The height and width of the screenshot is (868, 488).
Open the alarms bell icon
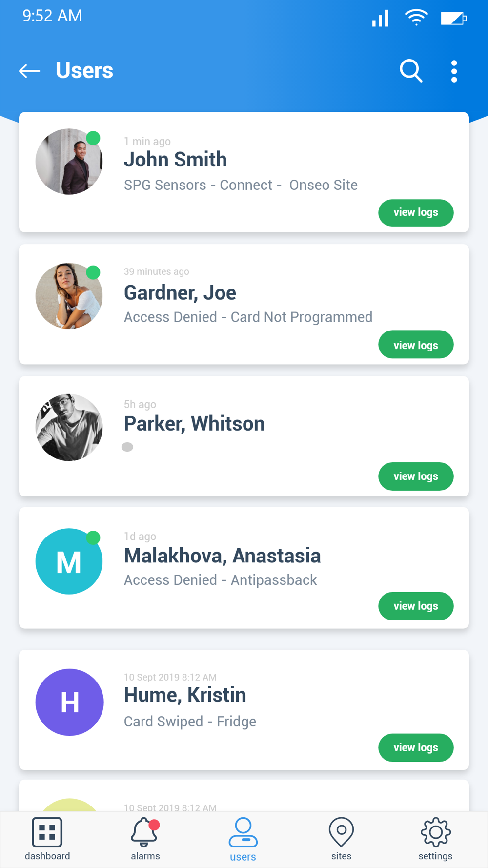tap(145, 832)
